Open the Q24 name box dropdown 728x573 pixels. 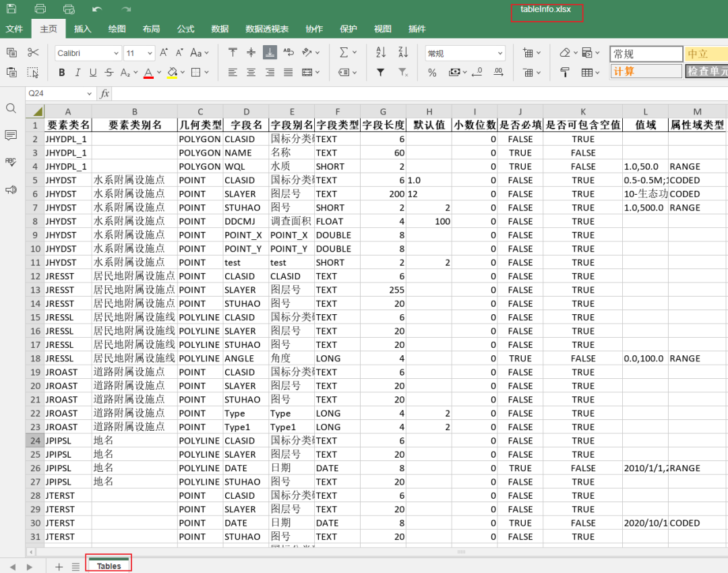[89, 94]
